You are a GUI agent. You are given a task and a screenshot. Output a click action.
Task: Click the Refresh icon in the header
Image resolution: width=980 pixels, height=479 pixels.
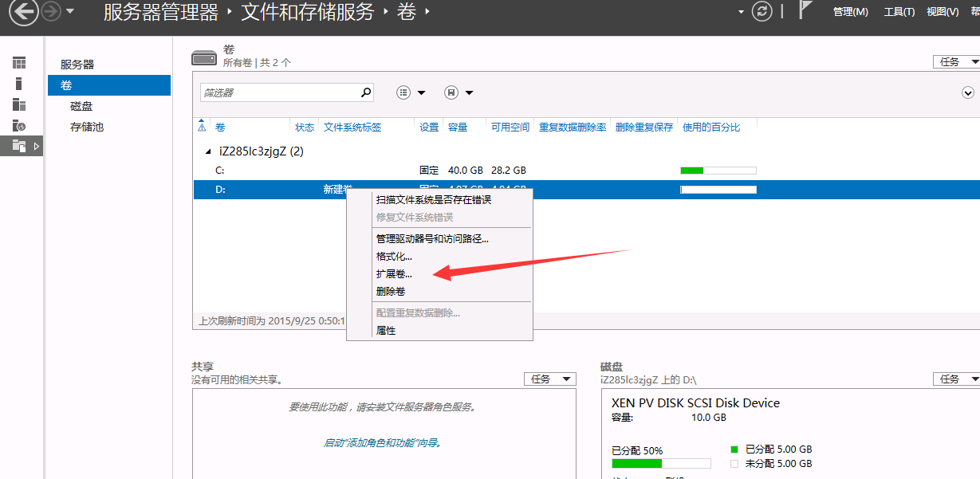click(763, 11)
